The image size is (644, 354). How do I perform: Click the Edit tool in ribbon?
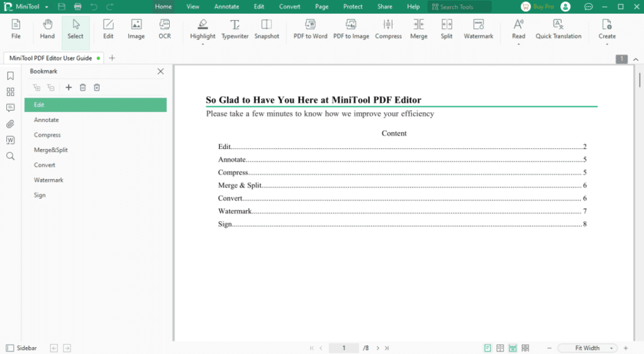point(108,29)
